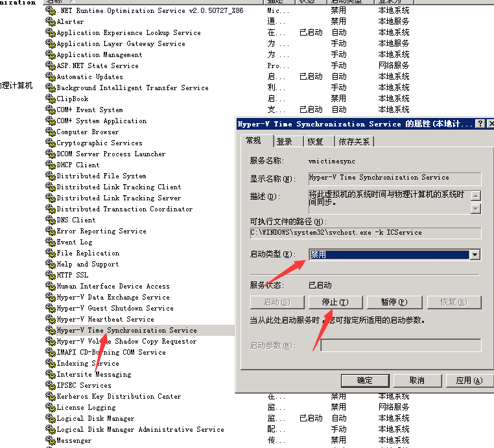Select the File Replication service
Viewport: 494px width, 448px height.
88,253
